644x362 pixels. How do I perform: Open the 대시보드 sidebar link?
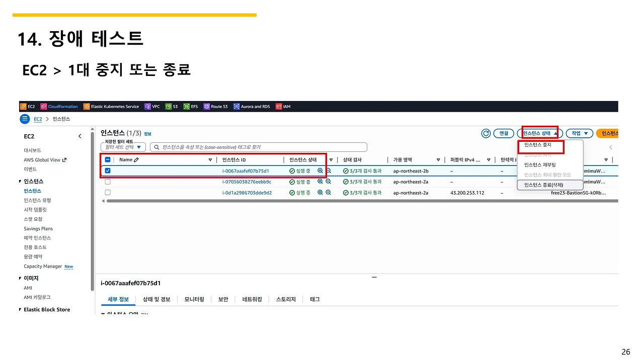(x=32, y=150)
